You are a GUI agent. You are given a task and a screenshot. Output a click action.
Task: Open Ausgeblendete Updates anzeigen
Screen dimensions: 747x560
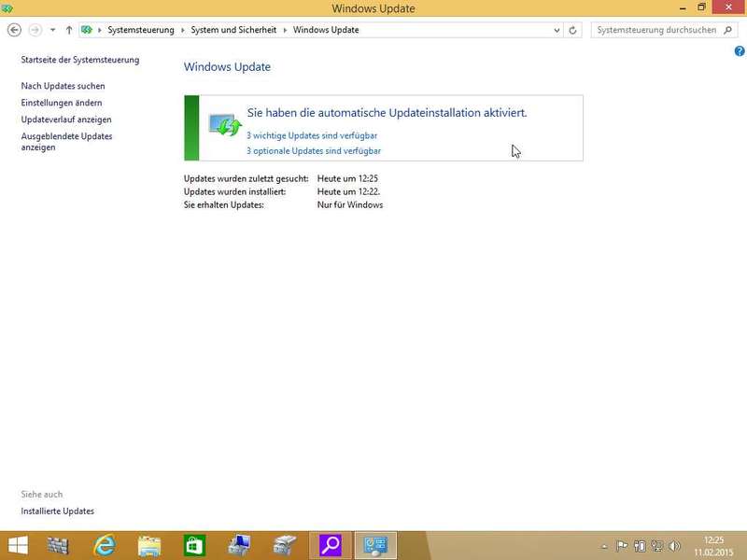[x=66, y=142]
